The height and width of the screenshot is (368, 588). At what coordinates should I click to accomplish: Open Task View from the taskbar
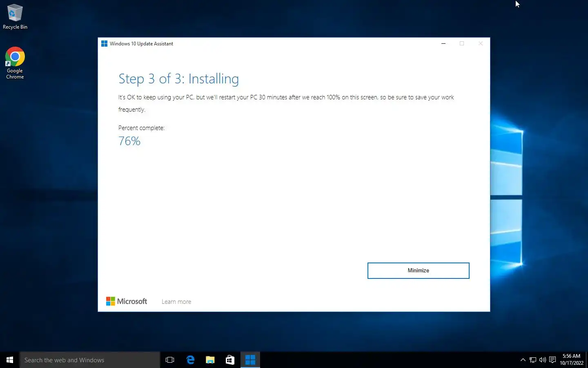[170, 360]
